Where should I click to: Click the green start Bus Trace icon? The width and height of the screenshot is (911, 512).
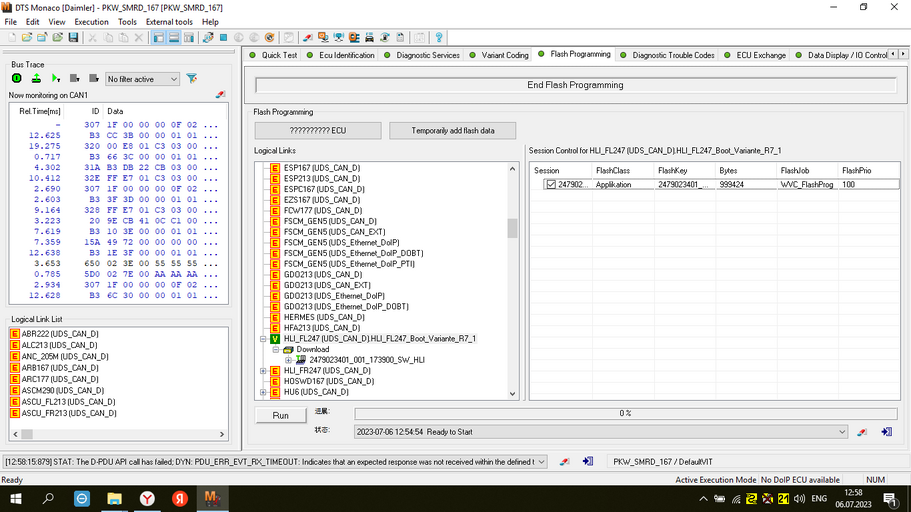pyautogui.click(x=17, y=78)
